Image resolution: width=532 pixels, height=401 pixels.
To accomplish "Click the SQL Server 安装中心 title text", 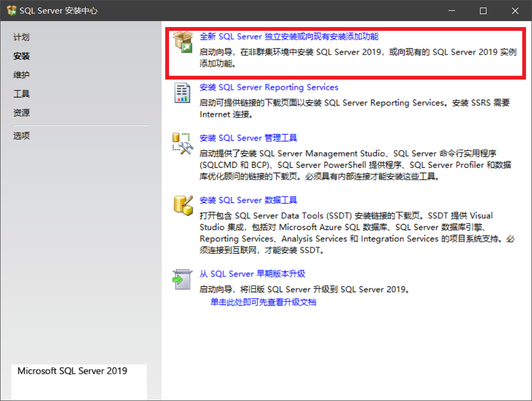I will pos(59,11).
